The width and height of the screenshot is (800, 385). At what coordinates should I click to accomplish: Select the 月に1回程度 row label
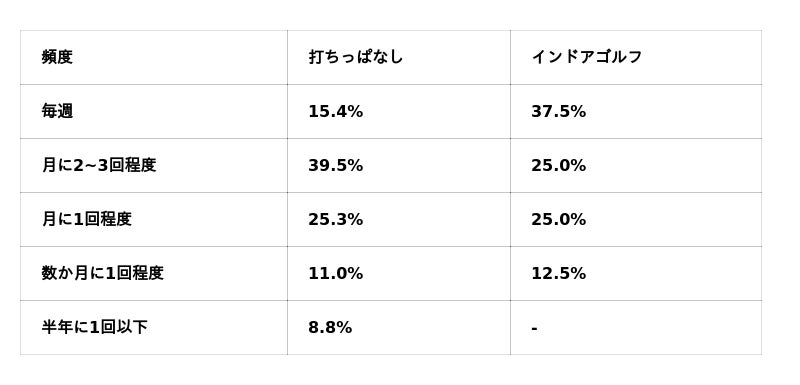click(87, 219)
